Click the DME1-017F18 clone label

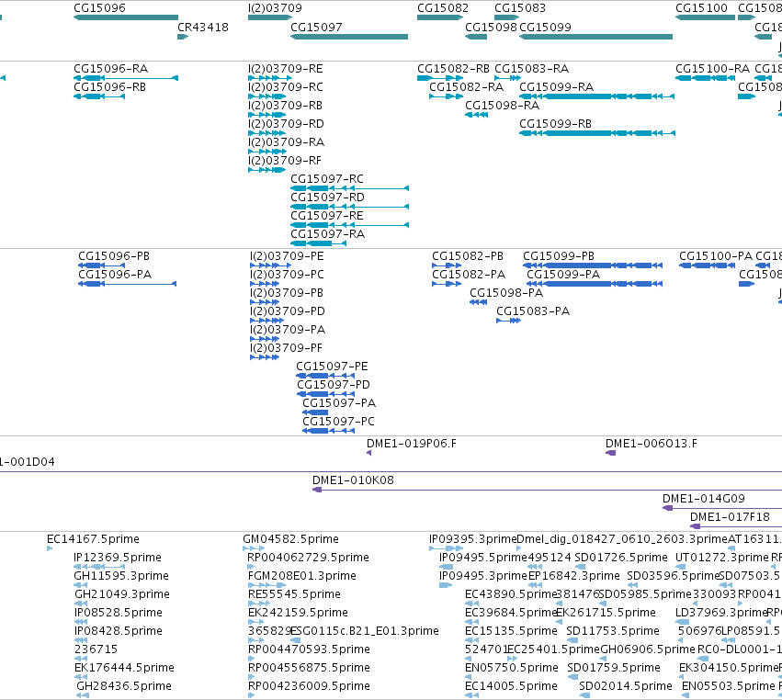tap(731, 517)
